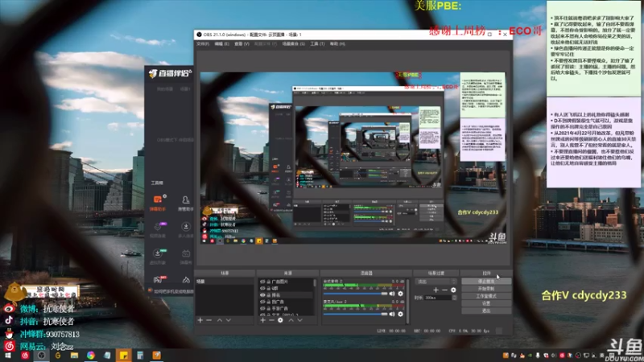The height and width of the screenshot is (362, 644).
Task: Open the 弹幕助手 tool in the 直播伴侣 sidebar
Action: point(158,203)
